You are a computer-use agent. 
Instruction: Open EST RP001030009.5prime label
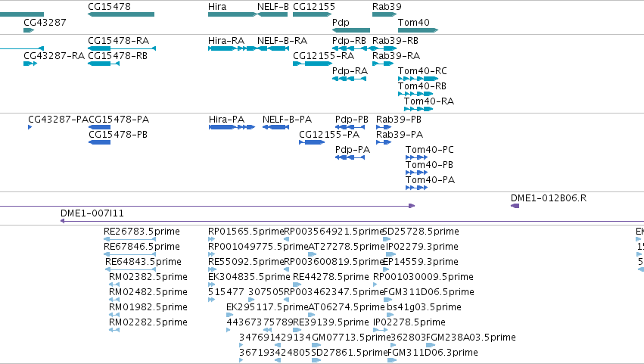click(x=423, y=277)
